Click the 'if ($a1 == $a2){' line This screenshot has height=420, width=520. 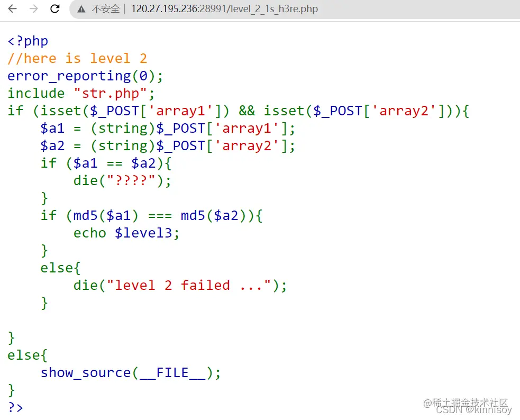pyautogui.click(x=106, y=163)
